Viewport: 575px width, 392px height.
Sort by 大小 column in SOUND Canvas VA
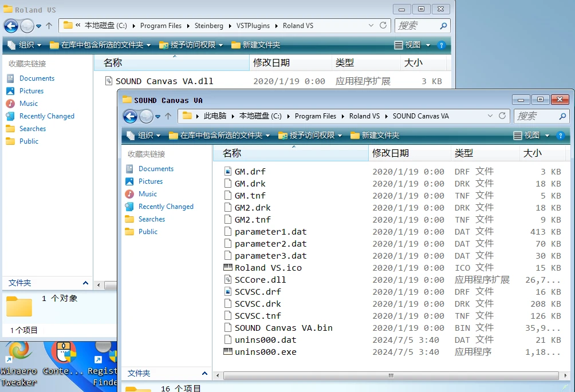(543, 153)
